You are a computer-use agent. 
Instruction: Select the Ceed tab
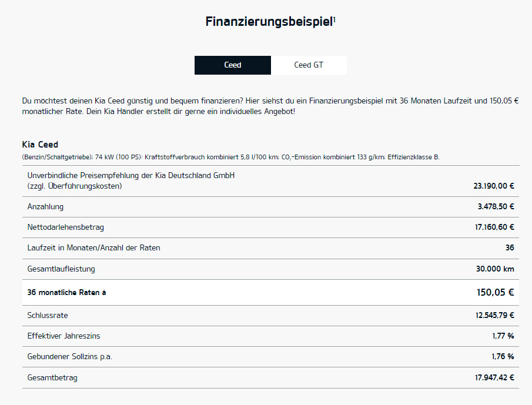tap(233, 65)
